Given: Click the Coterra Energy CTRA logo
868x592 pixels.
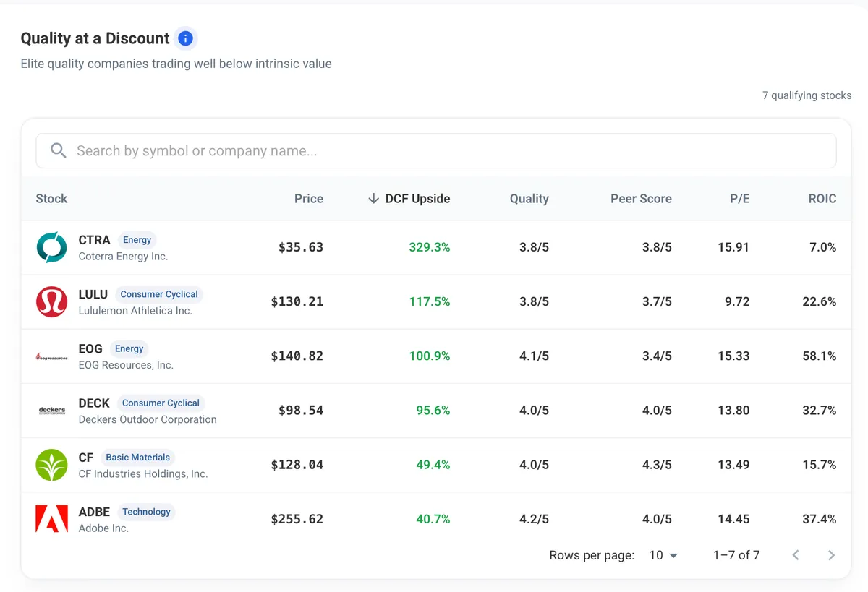Looking at the screenshot, I should (x=51, y=247).
